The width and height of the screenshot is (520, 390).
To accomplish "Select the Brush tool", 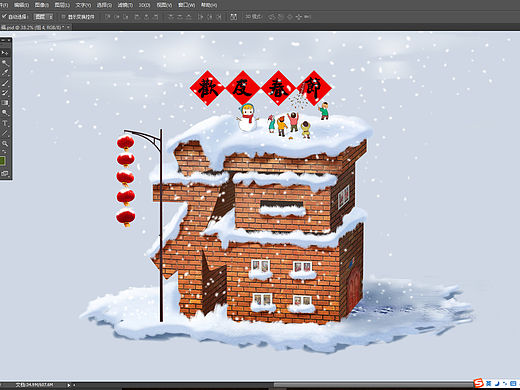I will (5, 83).
